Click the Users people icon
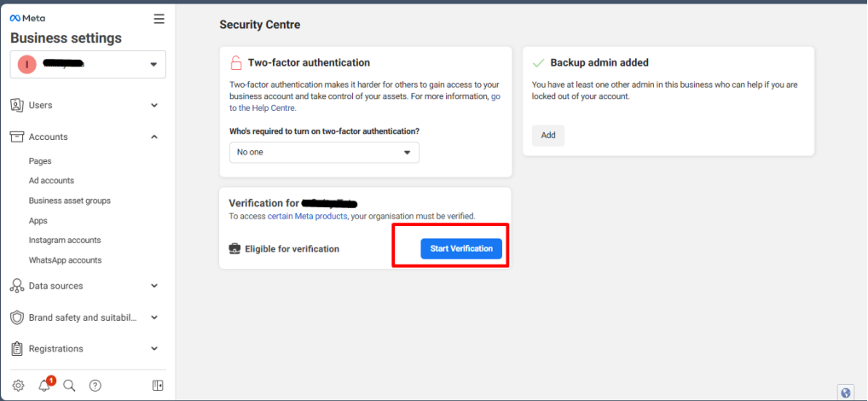Screen dimensions: 868x401 tap(17, 105)
